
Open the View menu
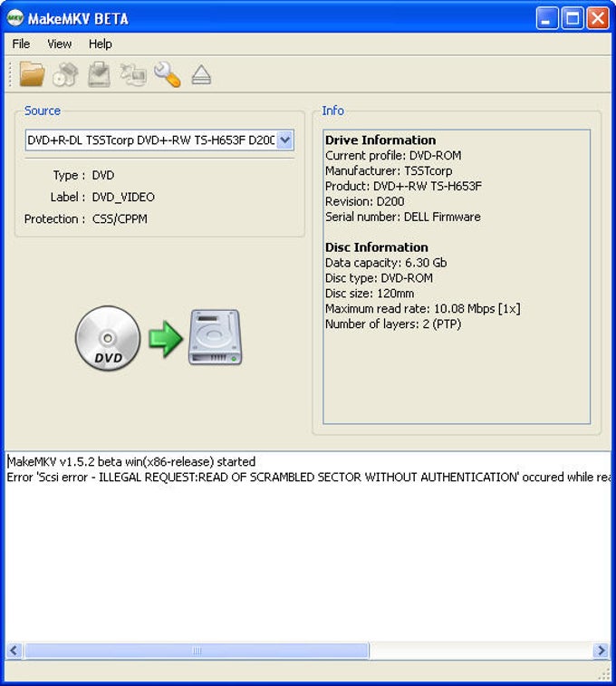click(x=60, y=43)
